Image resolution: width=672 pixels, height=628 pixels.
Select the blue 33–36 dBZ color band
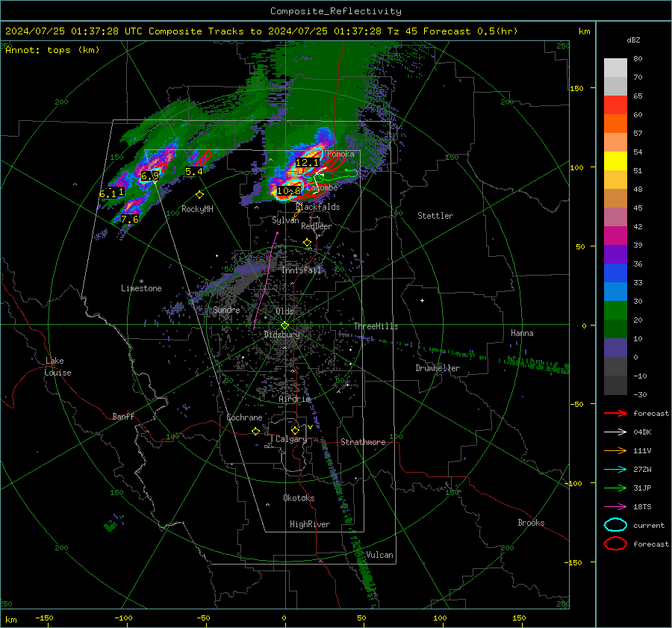click(615, 273)
